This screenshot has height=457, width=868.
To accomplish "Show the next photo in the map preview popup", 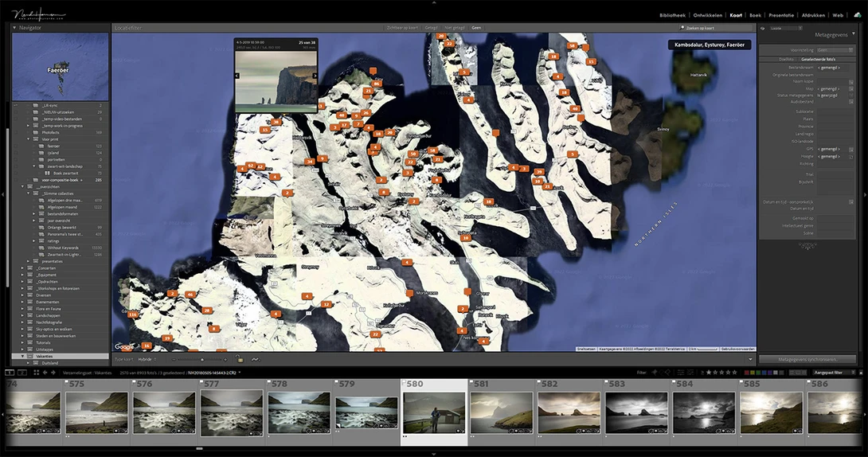I will tap(315, 76).
